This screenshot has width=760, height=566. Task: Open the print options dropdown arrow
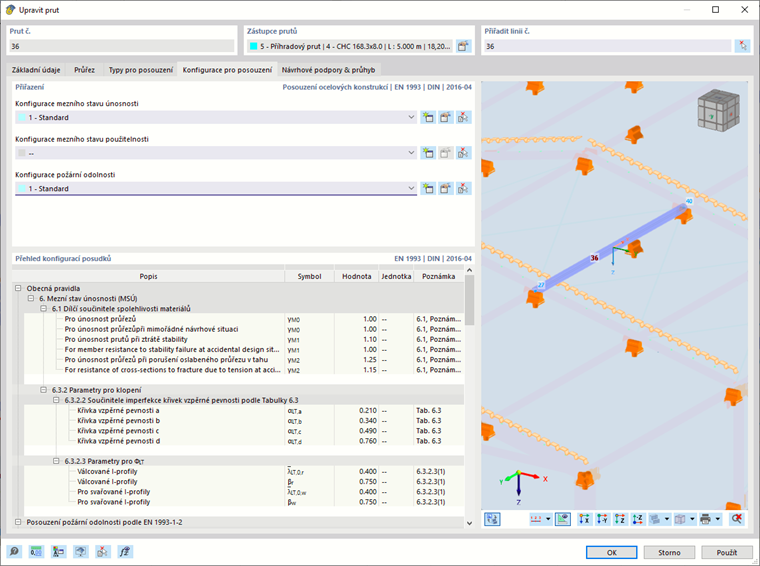718,519
